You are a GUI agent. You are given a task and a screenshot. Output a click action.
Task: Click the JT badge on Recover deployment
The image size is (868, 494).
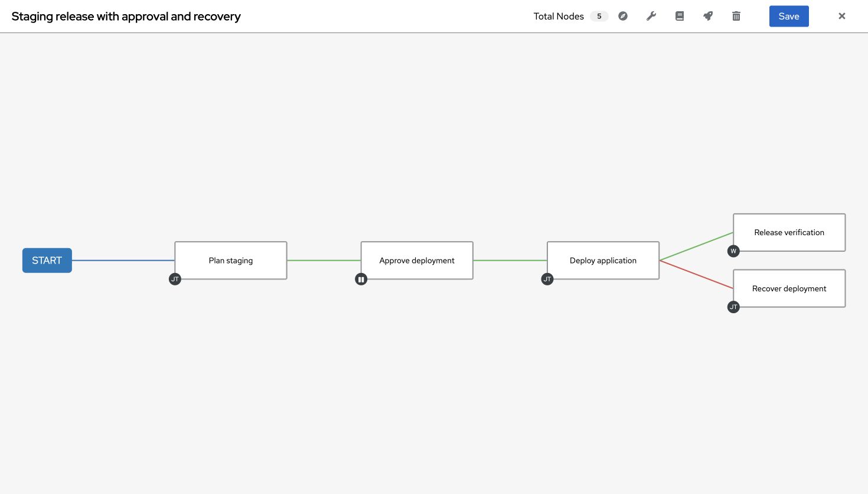coord(733,307)
